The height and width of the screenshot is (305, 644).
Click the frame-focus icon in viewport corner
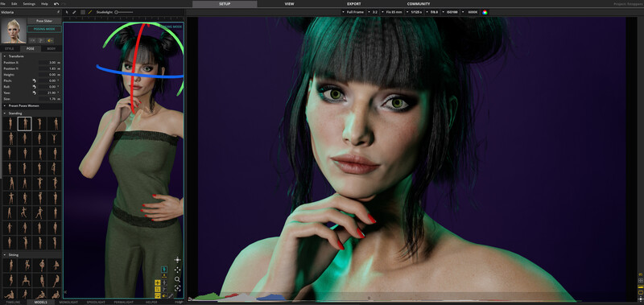[177, 288]
